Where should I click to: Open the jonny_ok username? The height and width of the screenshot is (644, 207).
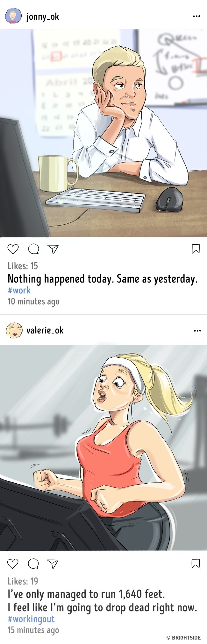43,17
